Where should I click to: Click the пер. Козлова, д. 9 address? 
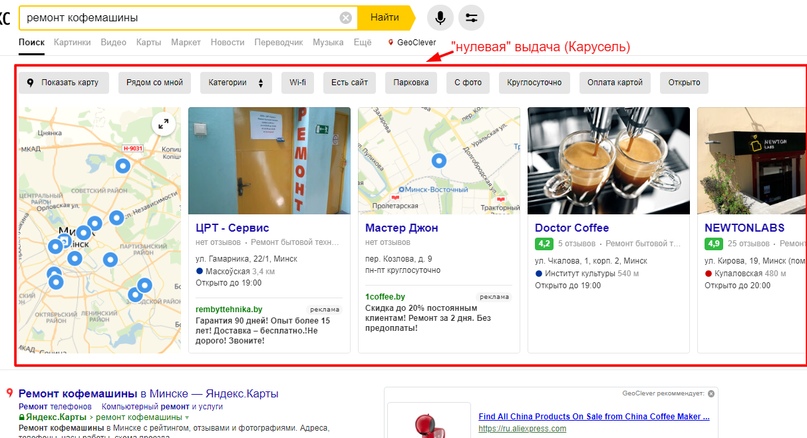pyautogui.click(x=398, y=258)
